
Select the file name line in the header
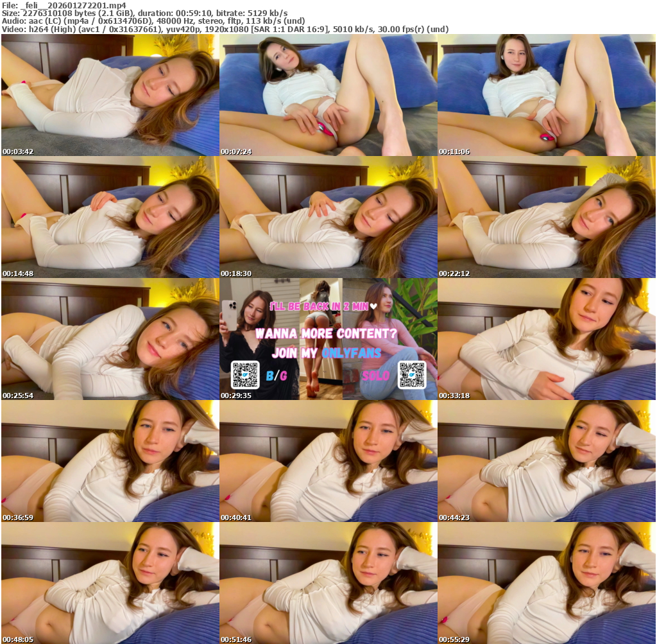click(64, 6)
